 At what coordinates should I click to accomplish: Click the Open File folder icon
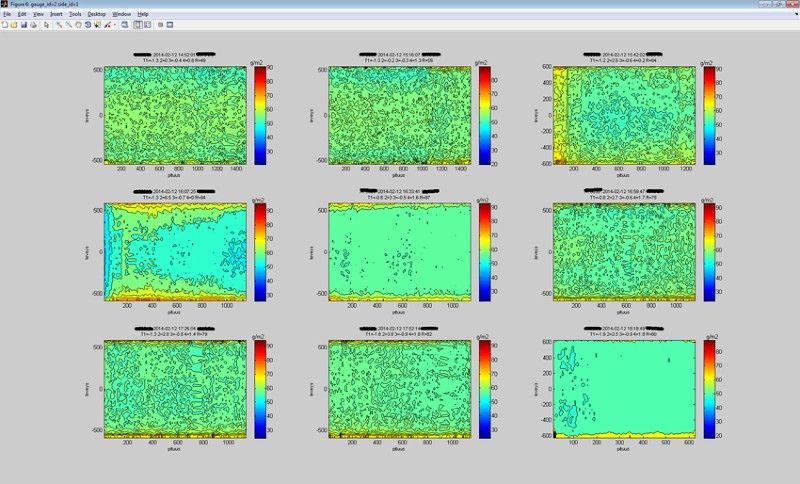[x=14, y=24]
